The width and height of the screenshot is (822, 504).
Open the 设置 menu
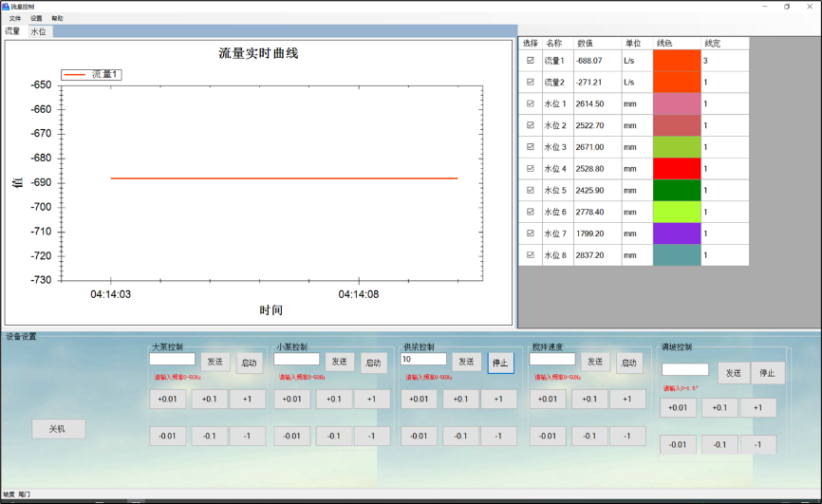point(36,18)
